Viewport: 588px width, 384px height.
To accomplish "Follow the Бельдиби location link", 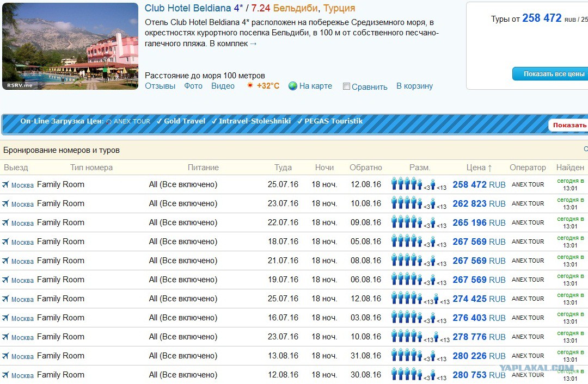I will coord(296,8).
